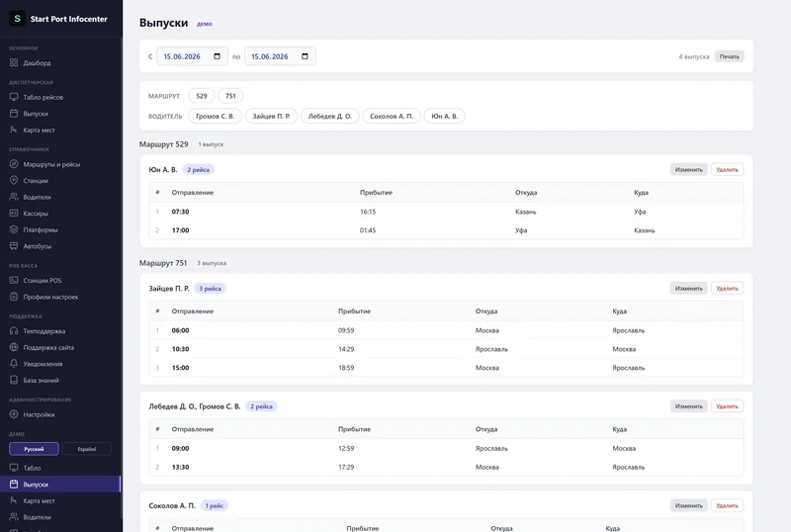The width and height of the screenshot is (791, 532).
Task: Open the Дашборд sidebar icon
Action: pos(14,63)
